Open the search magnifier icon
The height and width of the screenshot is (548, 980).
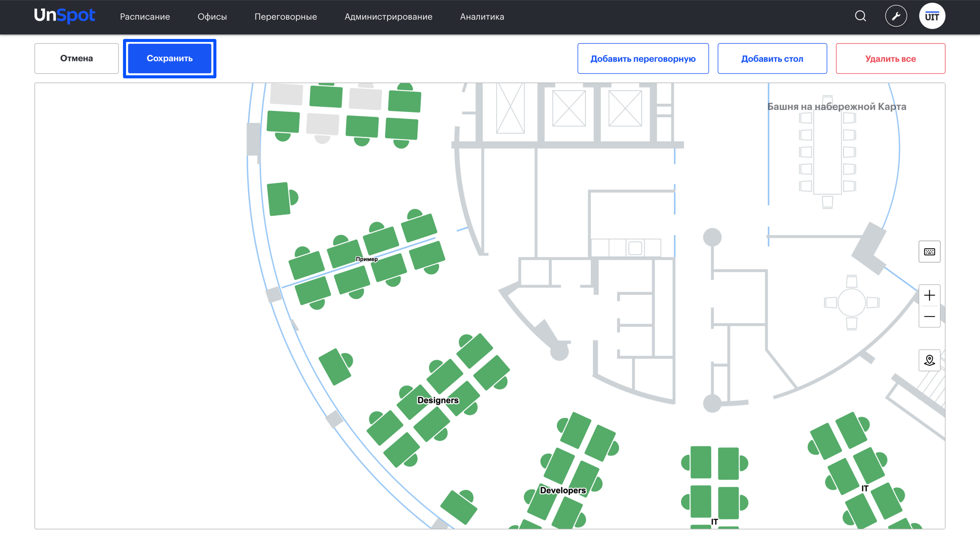(860, 16)
